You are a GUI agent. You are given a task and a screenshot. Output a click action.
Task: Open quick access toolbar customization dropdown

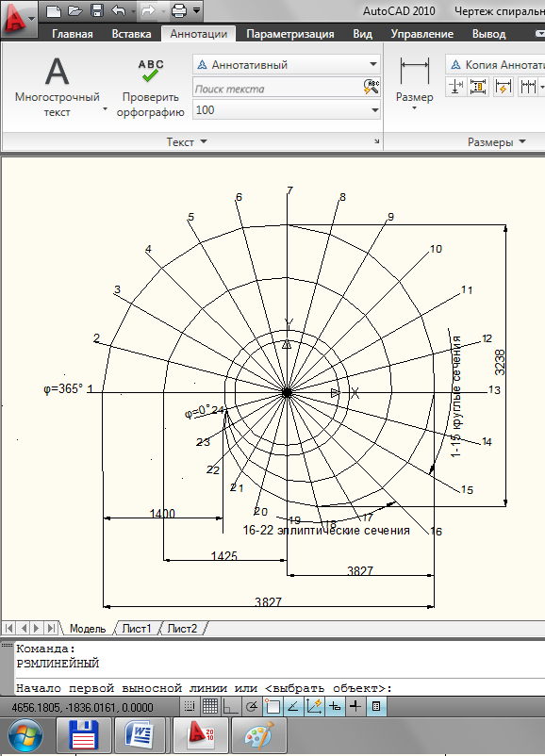tap(196, 9)
